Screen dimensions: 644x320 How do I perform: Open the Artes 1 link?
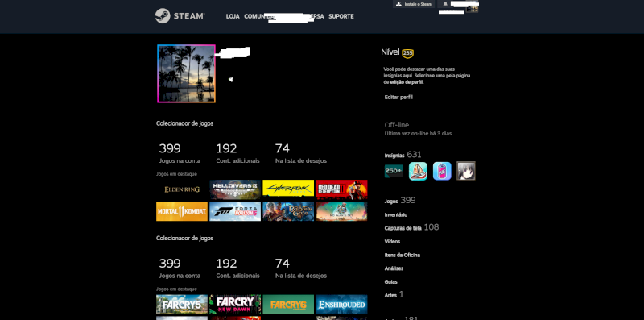(394, 294)
